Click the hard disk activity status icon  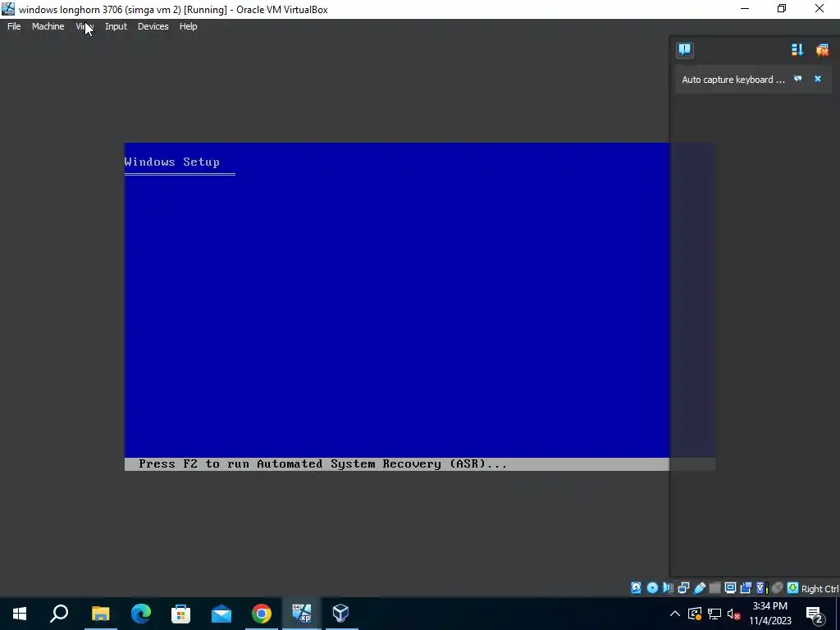click(x=636, y=588)
